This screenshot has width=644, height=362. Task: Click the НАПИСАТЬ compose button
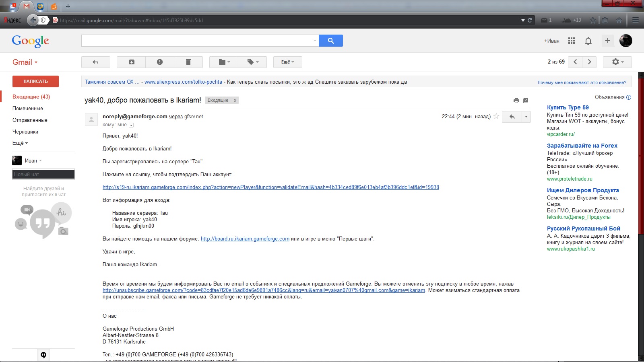pos(35,81)
